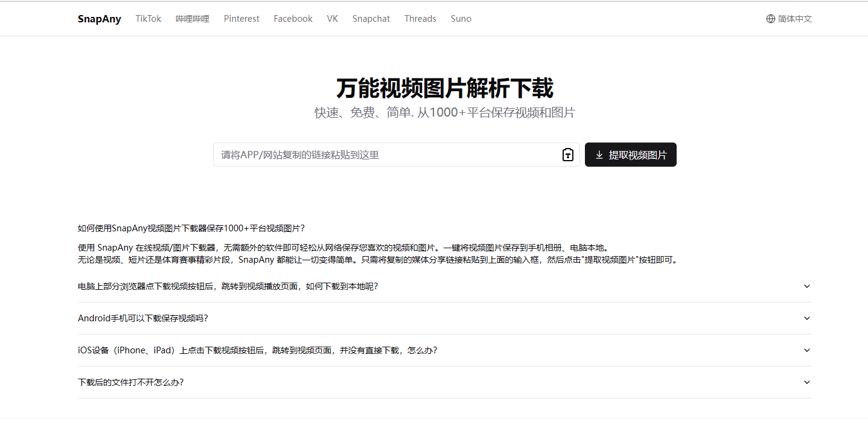
Task: Navigate to the Snapchat page
Action: pos(371,19)
